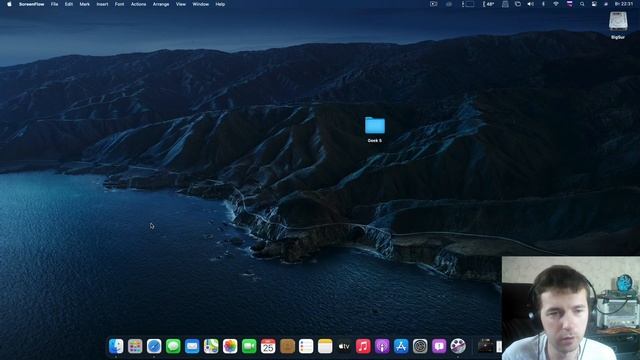Open the Mail app in the Dock

tap(192, 346)
